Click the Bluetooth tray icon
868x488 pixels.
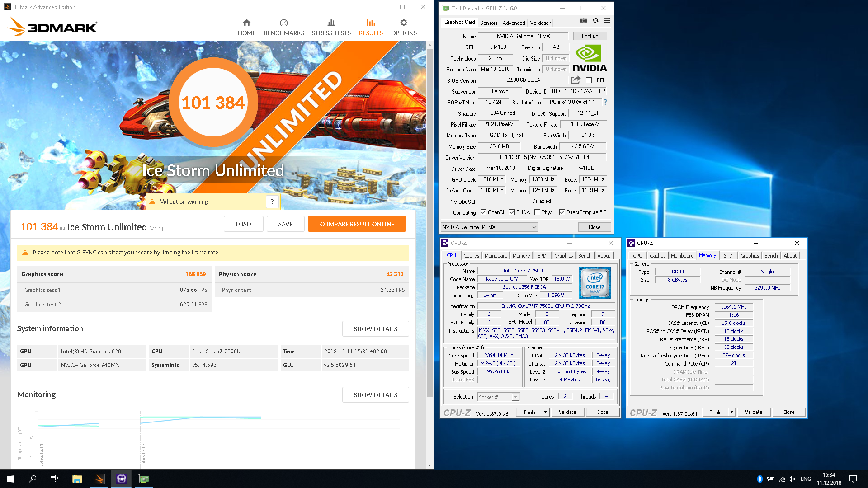point(759,479)
